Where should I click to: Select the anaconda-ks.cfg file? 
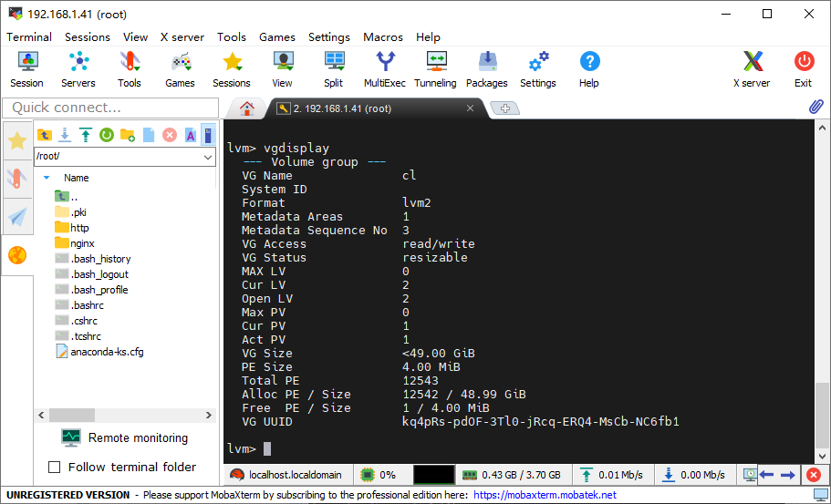pyautogui.click(x=99, y=352)
